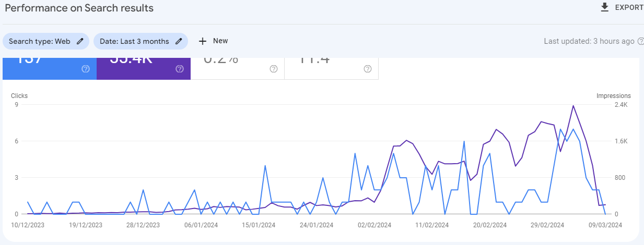Toggle the average CTR 0.2% card
The height and width of the screenshot is (245, 644).
click(x=238, y=69)
